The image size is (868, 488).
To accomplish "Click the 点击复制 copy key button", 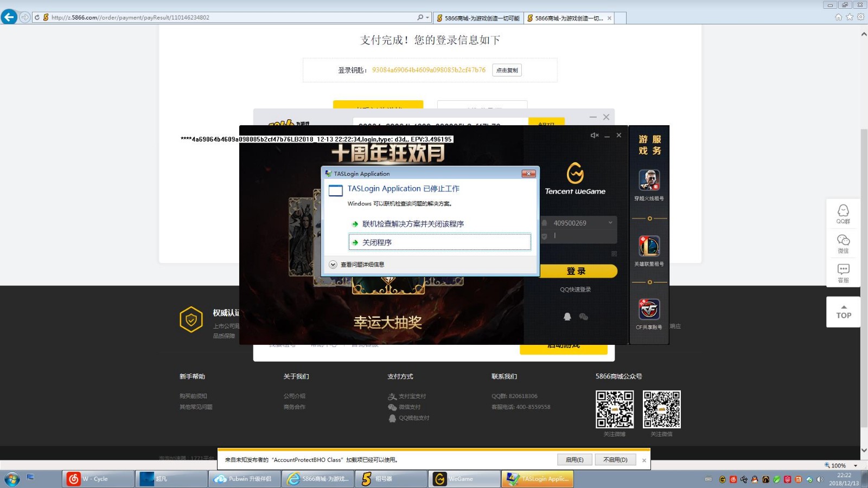I will pos(507,70).
